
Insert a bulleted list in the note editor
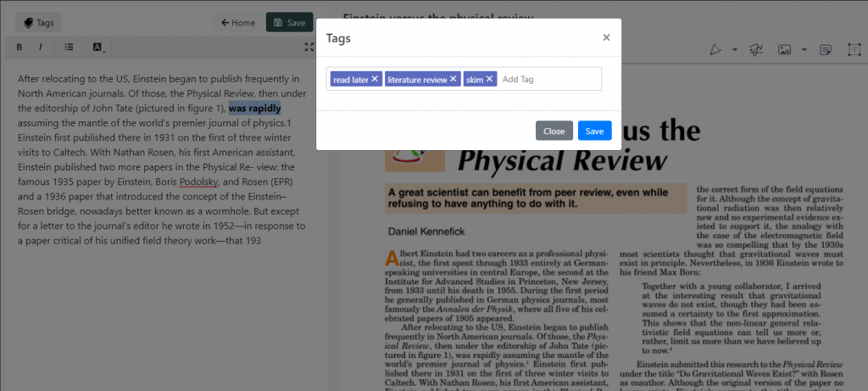tap(69, 47)
